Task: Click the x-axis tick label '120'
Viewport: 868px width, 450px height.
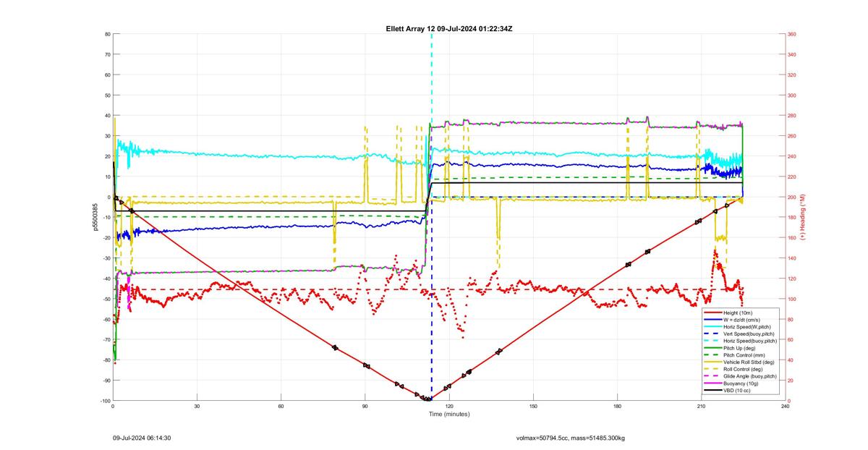Action: (448, 406)
